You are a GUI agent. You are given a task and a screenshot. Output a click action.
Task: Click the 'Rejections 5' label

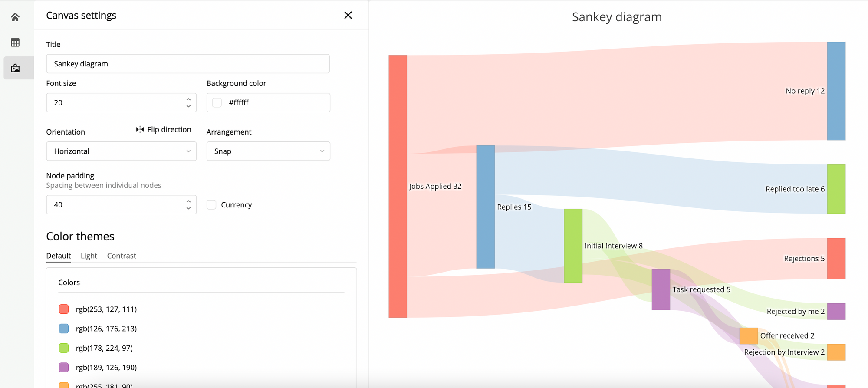(x=804, y=259)
